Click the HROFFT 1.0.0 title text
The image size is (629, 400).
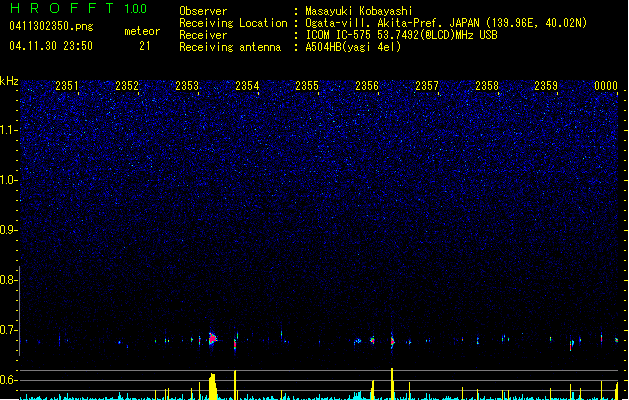79,8
